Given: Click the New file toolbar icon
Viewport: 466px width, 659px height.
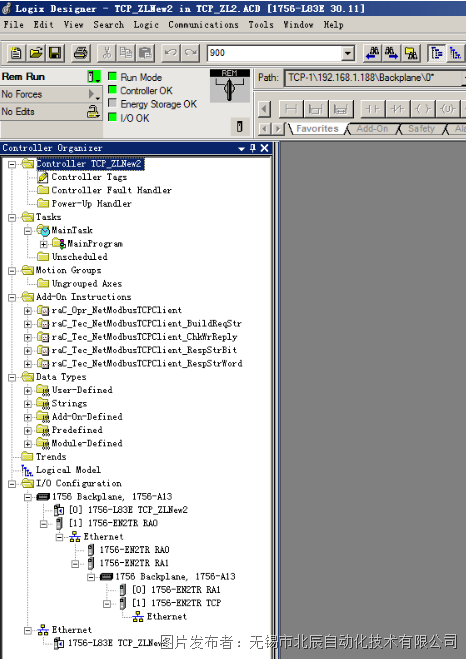Looking at the screenshot, I should (16, 53).
